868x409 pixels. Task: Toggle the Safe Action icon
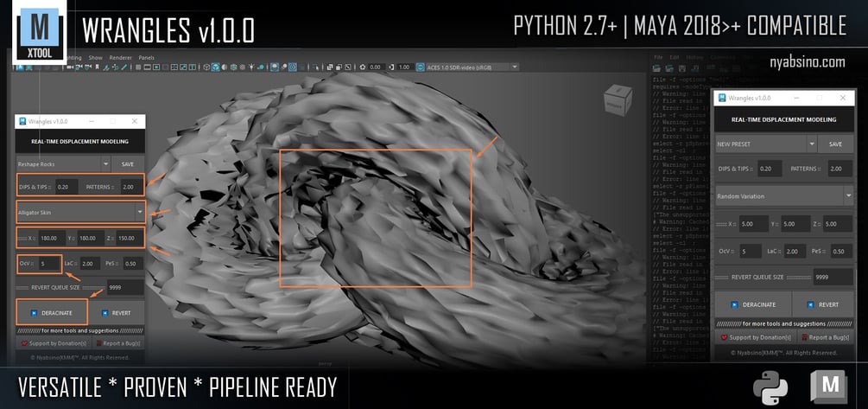tap(183, 67)
